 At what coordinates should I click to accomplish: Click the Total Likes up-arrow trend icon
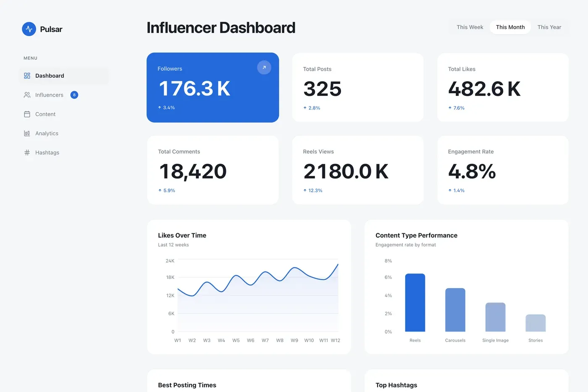450,108
